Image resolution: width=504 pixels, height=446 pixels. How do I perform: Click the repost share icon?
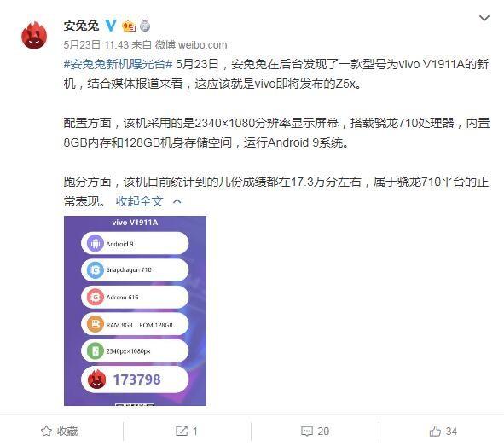tap(182, 431)
